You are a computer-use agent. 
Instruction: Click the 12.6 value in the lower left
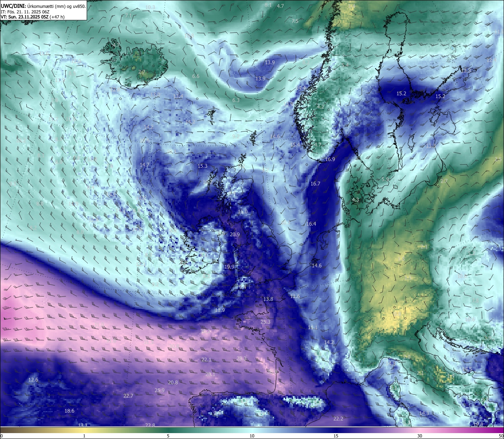pos(33,380)
